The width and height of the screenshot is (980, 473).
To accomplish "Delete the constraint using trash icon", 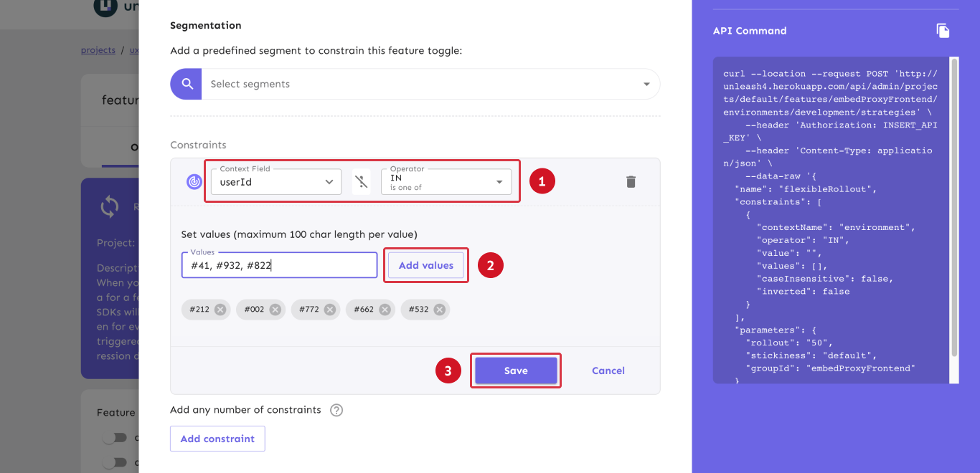I will [x=631, y=182].
